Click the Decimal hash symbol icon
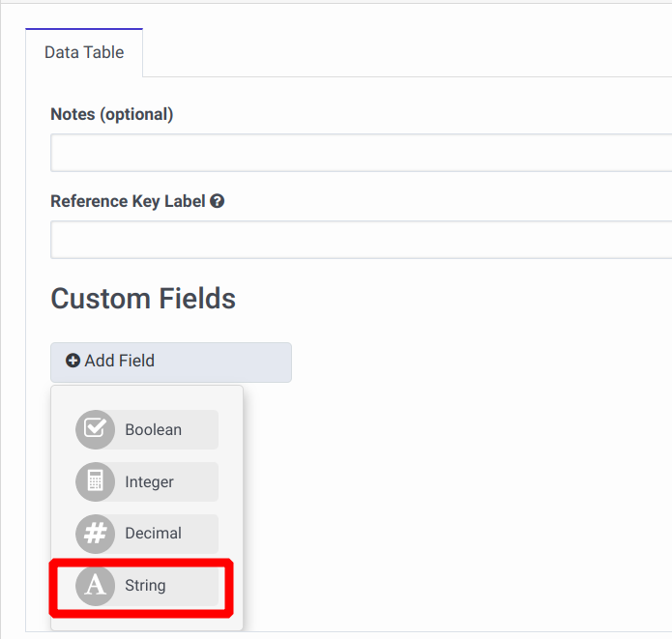Image resolution: width=672 pixels, height=639 pixels. [x=95, y=534]
